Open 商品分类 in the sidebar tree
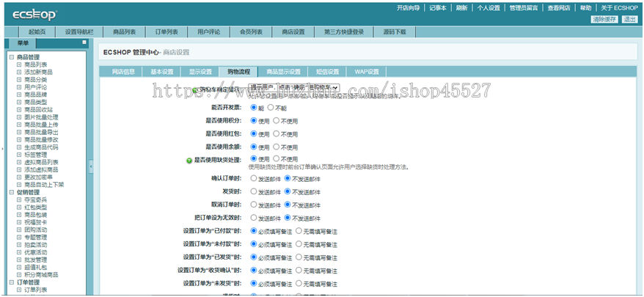 pos(36,80)
